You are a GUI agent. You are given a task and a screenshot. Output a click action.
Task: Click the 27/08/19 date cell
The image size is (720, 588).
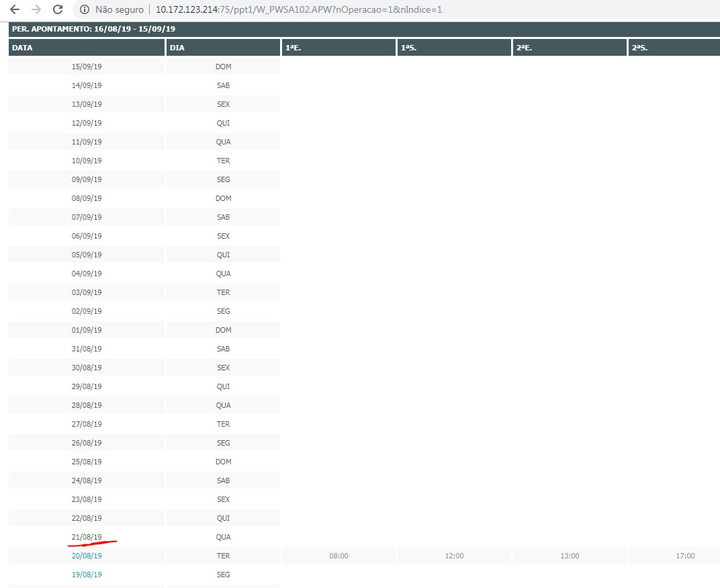tap(87, 424)
